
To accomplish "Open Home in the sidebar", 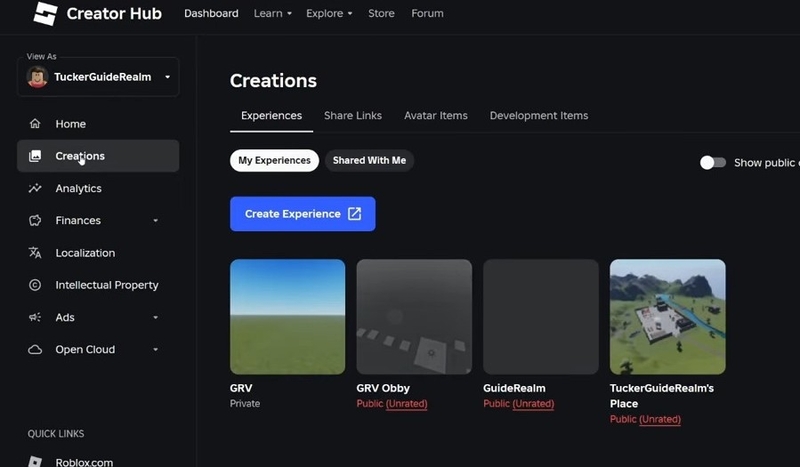I will tap(98, 124).
